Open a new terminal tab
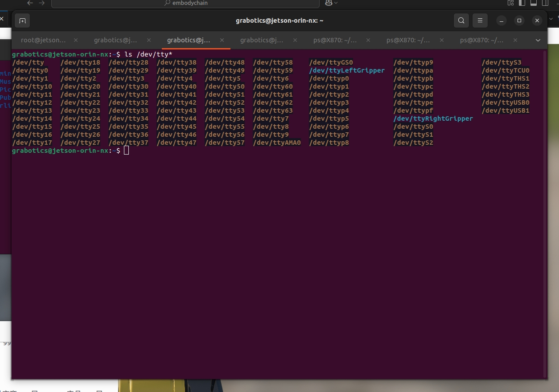The width and height of the screenshot is (559, 392). pos(22,20)
